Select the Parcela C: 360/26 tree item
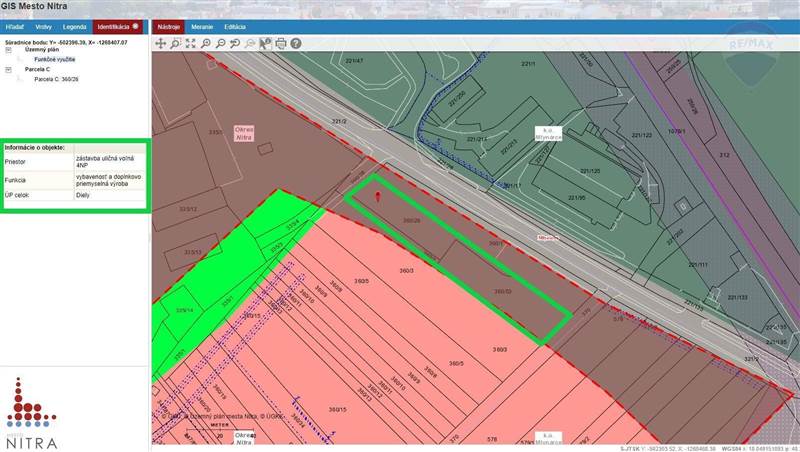 [56, 80]
